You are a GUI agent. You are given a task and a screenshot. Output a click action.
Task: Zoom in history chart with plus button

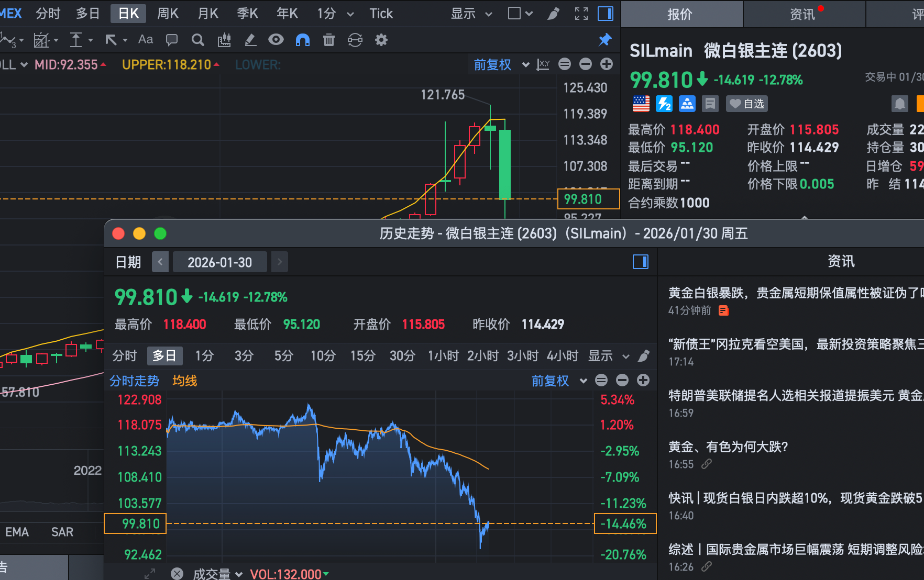pyautogui.click(x=643, y=381)
